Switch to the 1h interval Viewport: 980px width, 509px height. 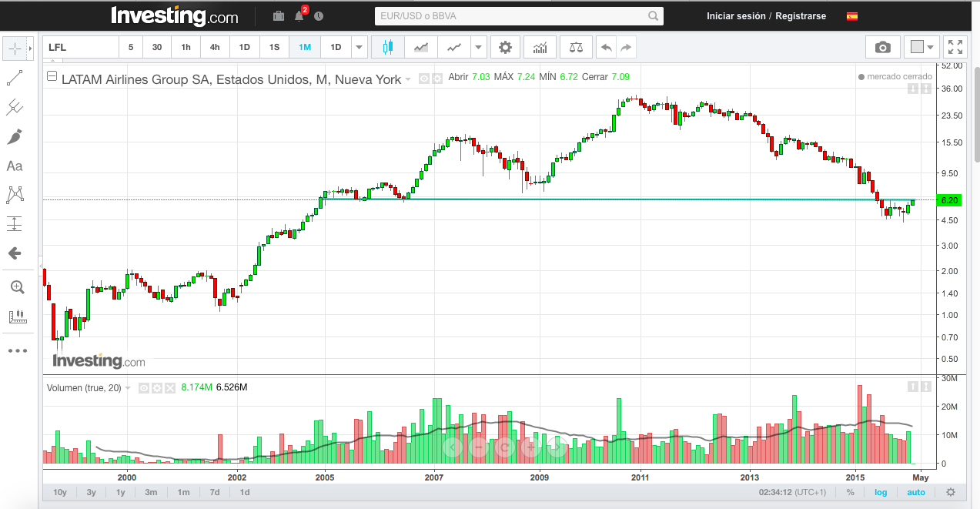(186, 47)
